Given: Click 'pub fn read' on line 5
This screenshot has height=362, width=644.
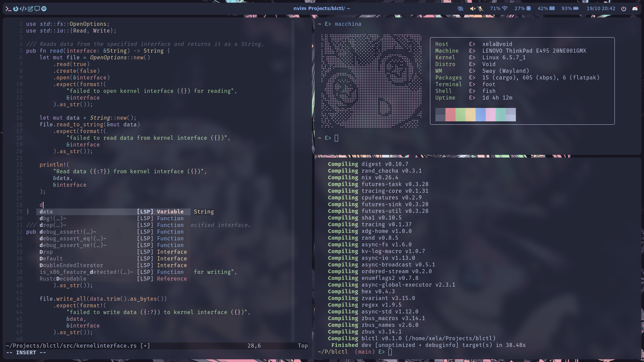Looking at the screenshot, I should point(44,51).
